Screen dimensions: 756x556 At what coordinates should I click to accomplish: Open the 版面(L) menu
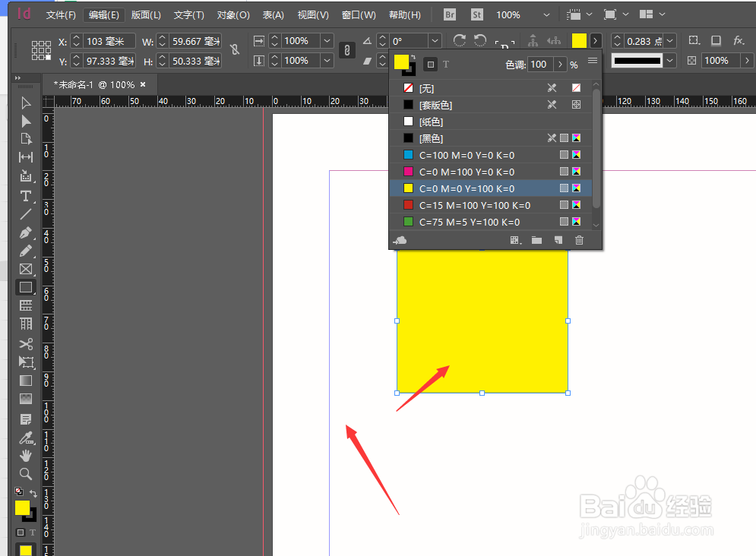point(146,15)
